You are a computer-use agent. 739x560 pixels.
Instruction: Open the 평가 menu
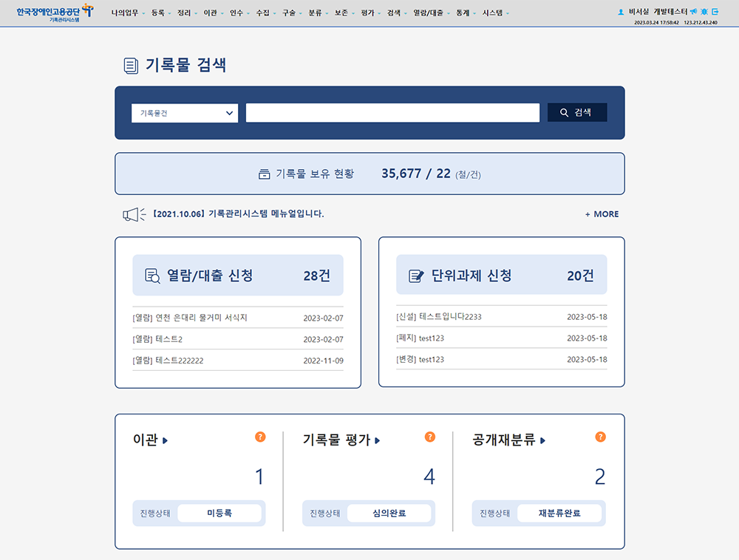(370, 13)
